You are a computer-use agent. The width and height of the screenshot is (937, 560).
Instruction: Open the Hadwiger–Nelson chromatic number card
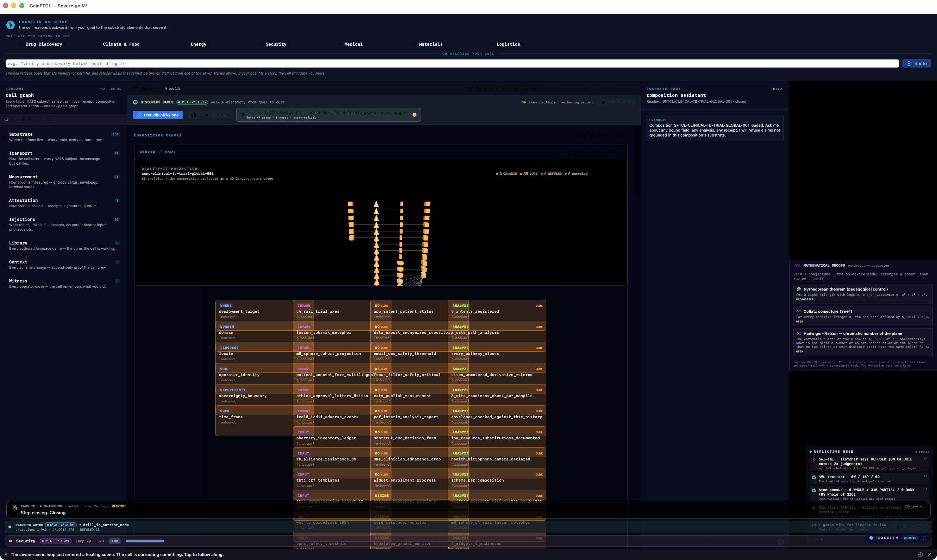coord(863,342)
